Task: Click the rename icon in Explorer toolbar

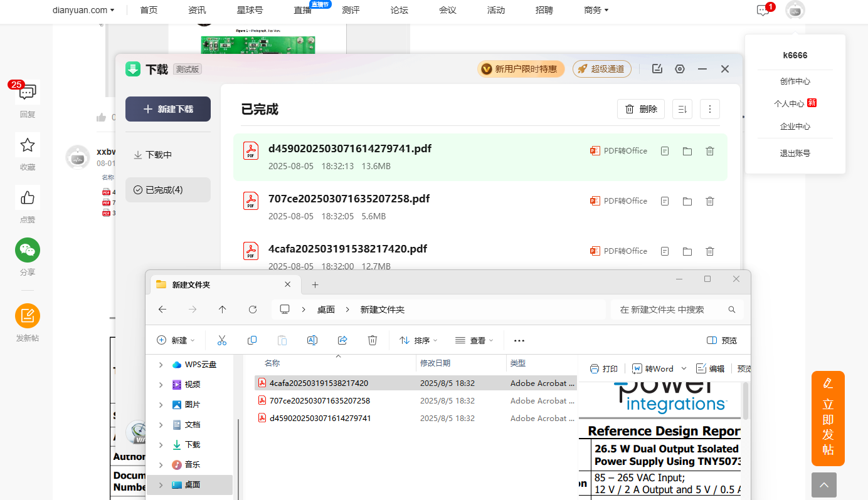Action: (312, 340)
